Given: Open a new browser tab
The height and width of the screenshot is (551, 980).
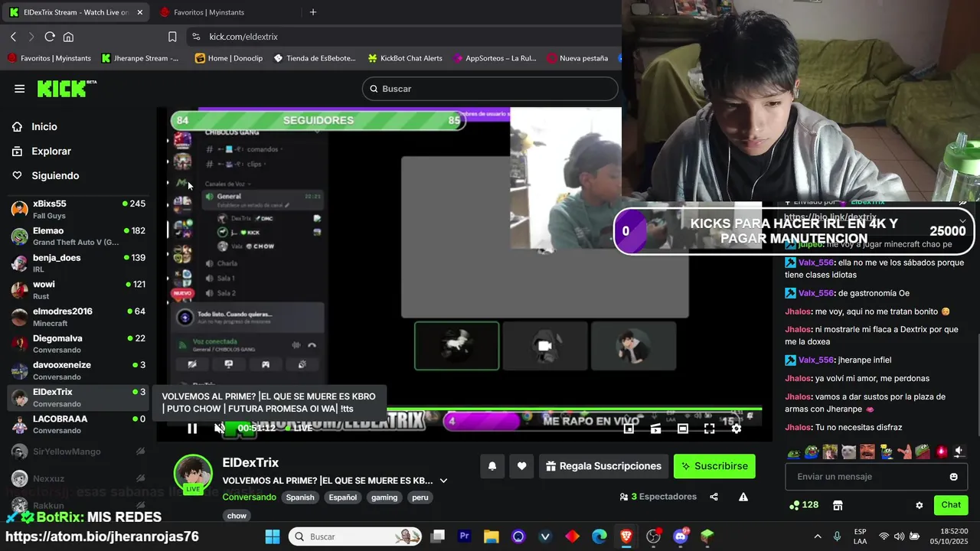Looking at the screenshot, I should pyautogui.click(x=312, y=12).
